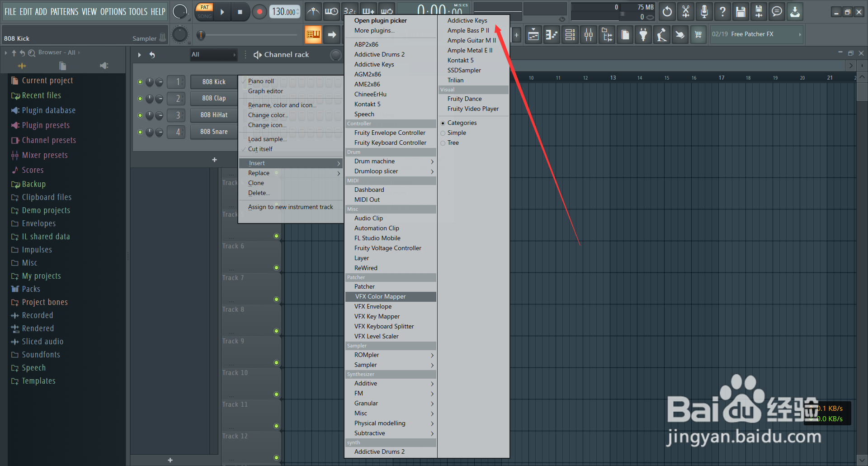The image size is (868, 466).
Task: Toggle the green mute light for 808 Kick
Action: point(140,82)
